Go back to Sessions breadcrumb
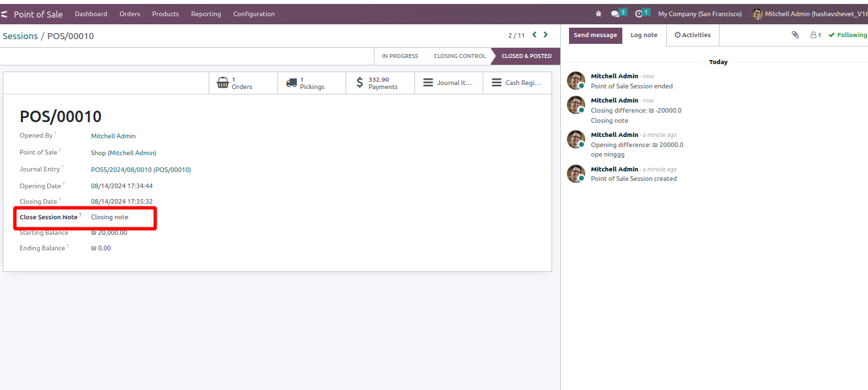This screenshot has width=868, height=390. point(20,36)
